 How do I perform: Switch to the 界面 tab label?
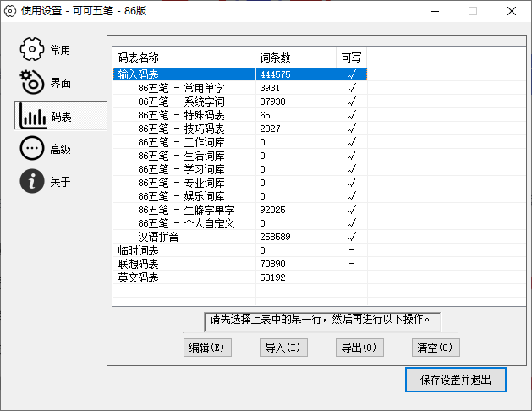[x=60, y=83]
